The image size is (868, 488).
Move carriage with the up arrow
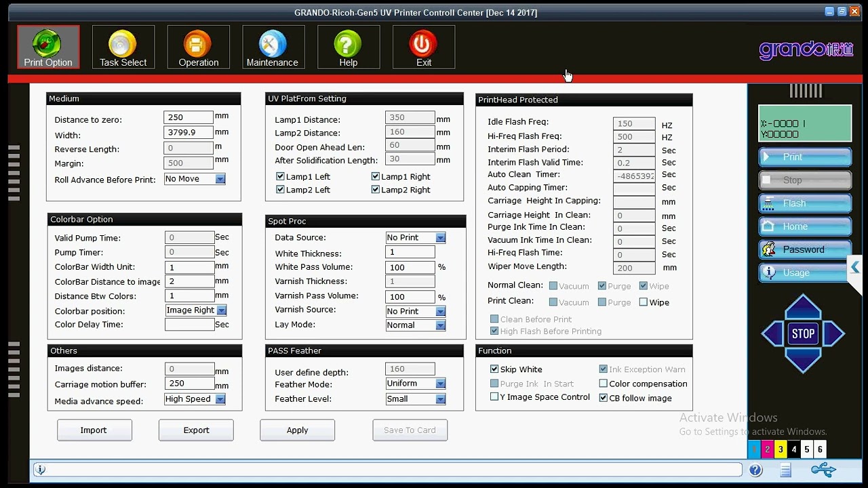click(804, 307)
